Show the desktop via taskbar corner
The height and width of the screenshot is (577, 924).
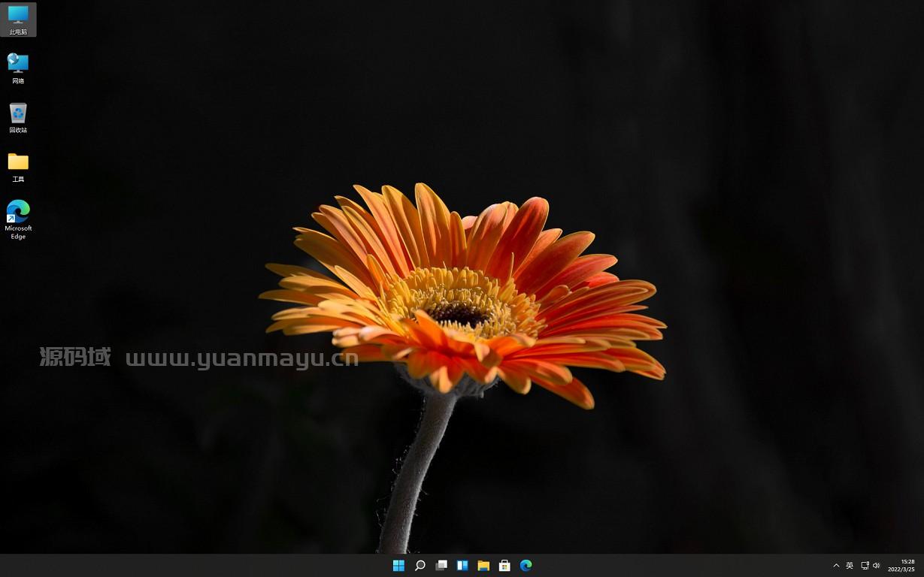tap(922, 565)
